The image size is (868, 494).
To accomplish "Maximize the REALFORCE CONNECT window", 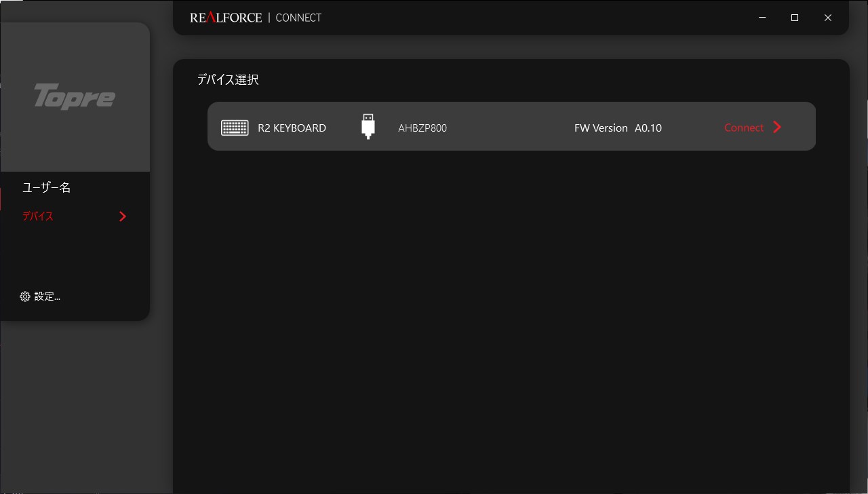I will click(795, 18).
